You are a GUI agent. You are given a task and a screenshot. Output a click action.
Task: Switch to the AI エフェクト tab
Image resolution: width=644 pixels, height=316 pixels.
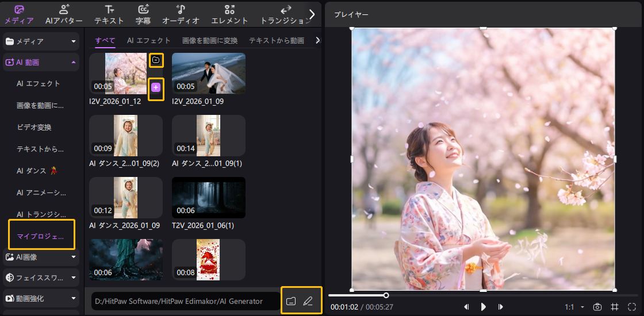coord(149,40)
